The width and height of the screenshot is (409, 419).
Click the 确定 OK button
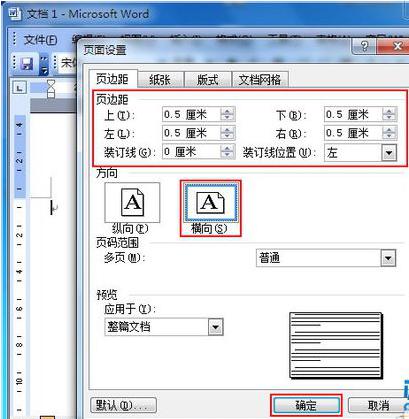click(x=306, y=406)
